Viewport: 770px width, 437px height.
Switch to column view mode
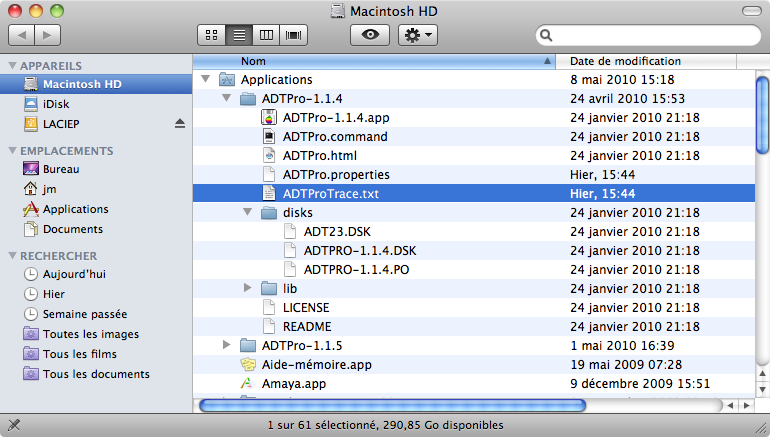click(x=266, y=35)
